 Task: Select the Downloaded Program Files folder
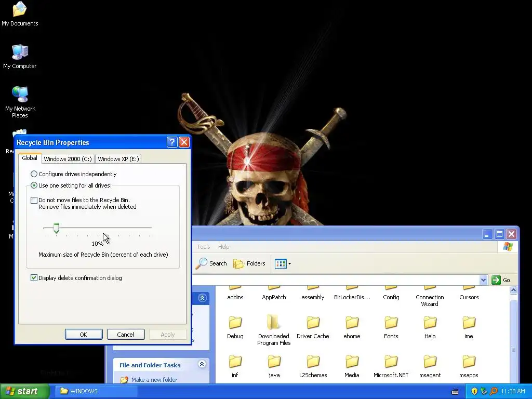pos(274,330)
